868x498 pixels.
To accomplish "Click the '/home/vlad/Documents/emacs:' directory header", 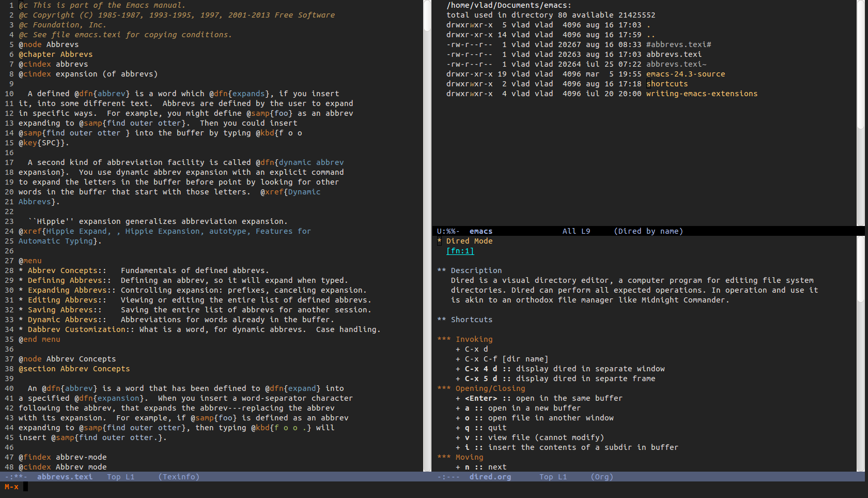I will tap(509, 5).
